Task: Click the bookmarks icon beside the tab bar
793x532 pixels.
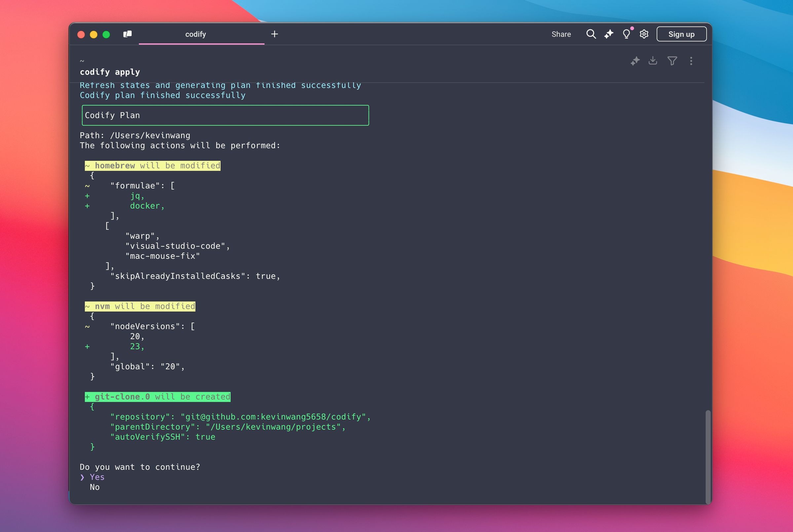Action: [x=128, y=34]
